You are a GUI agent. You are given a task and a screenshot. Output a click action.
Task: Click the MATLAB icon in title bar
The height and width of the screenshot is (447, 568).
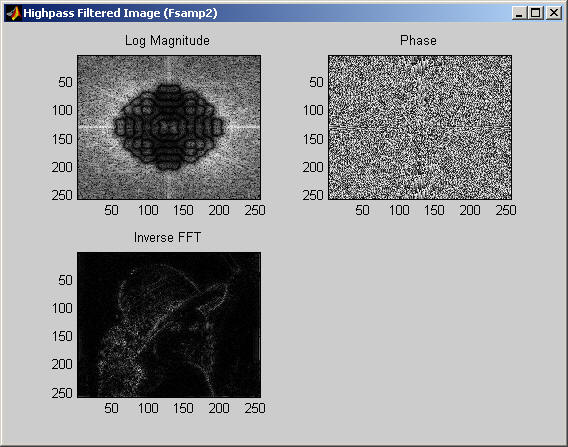[x=13, y=13]
